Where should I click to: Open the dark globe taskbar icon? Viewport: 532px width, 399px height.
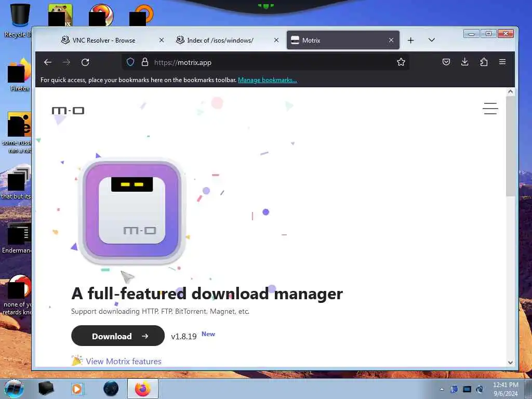(x=111, y=389)
